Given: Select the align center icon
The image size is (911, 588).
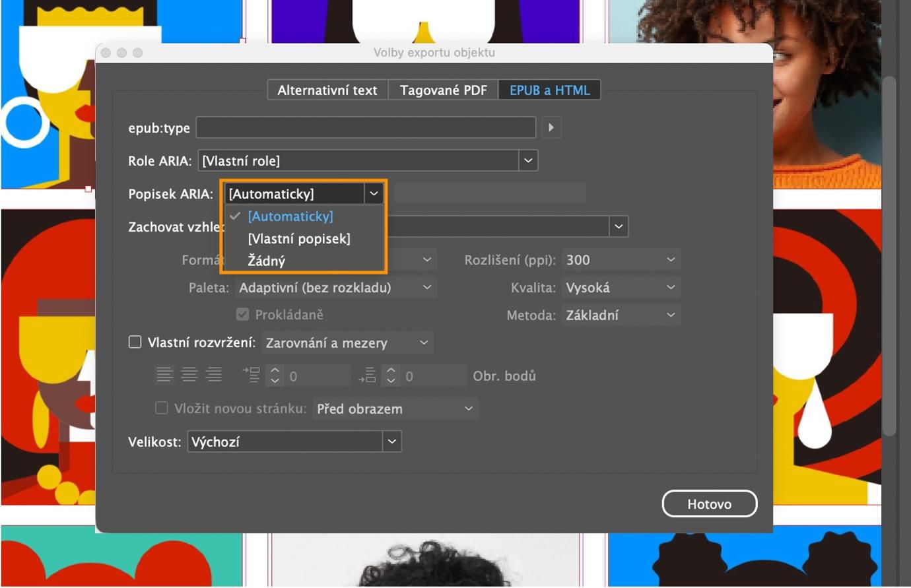Looking at the screenshot, I should [189, 375].
